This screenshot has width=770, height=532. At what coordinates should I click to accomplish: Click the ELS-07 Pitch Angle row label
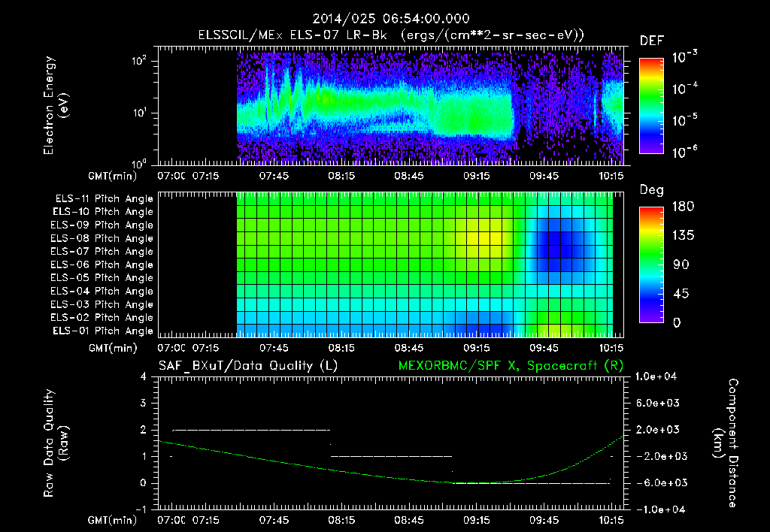pyautogui.click(x=102, y=251)
